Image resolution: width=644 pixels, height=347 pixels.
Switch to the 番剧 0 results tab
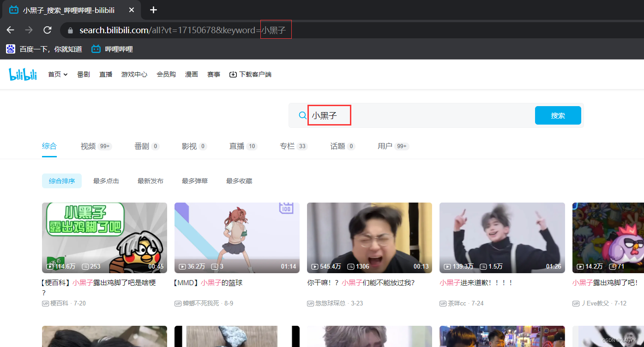147,146
